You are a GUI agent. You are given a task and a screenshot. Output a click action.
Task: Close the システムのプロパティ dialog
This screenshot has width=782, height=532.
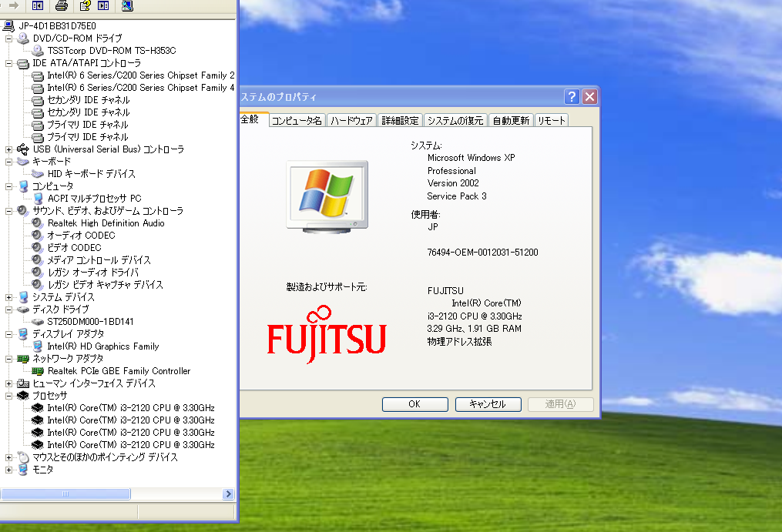point(590,96)
